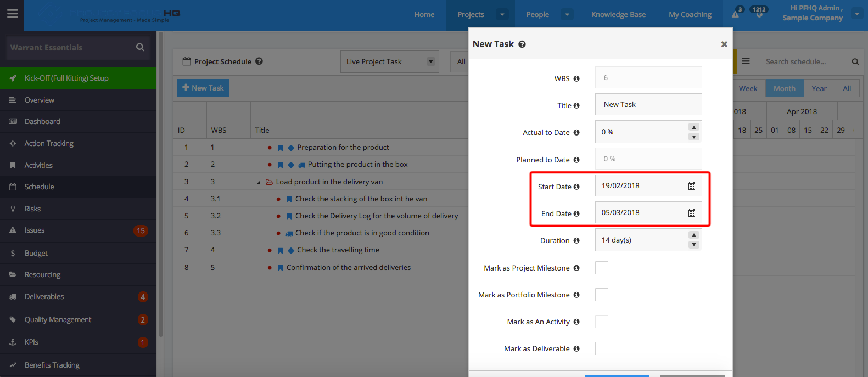The image size is (868, 377).
Task: Switch the timeline to All view
Action: point(847,88)
